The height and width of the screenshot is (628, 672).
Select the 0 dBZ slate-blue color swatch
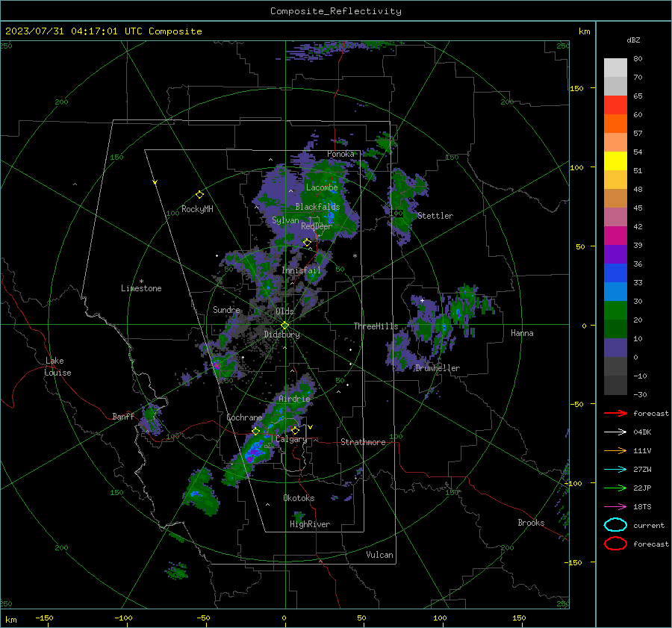615,348
